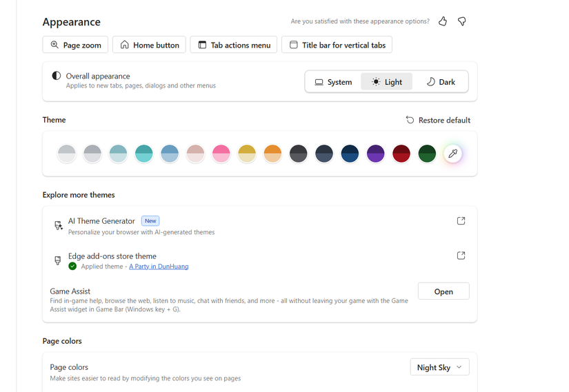Open Edge add-ons store external link icon

pyautogui.click(x=461, y=256)
